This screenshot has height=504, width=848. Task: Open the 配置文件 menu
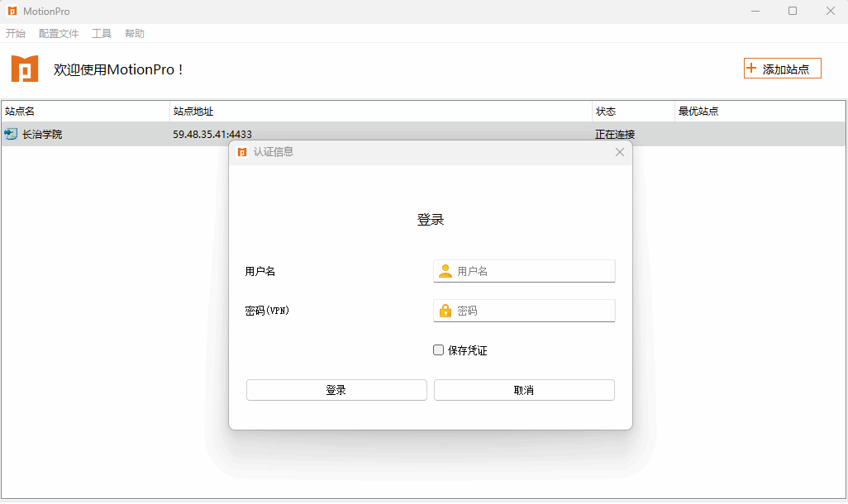click(x=59, y=34)
